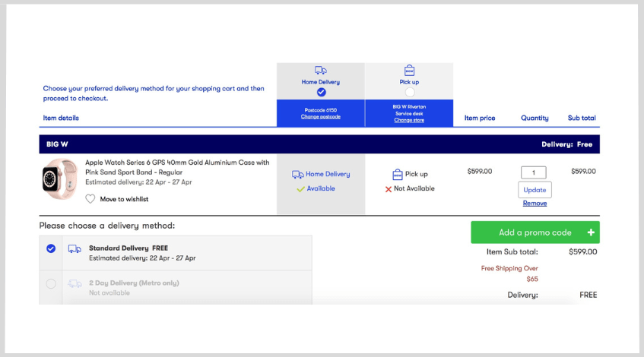Click the Item details column header
The image size is (644, 357).
pos(61,118)
